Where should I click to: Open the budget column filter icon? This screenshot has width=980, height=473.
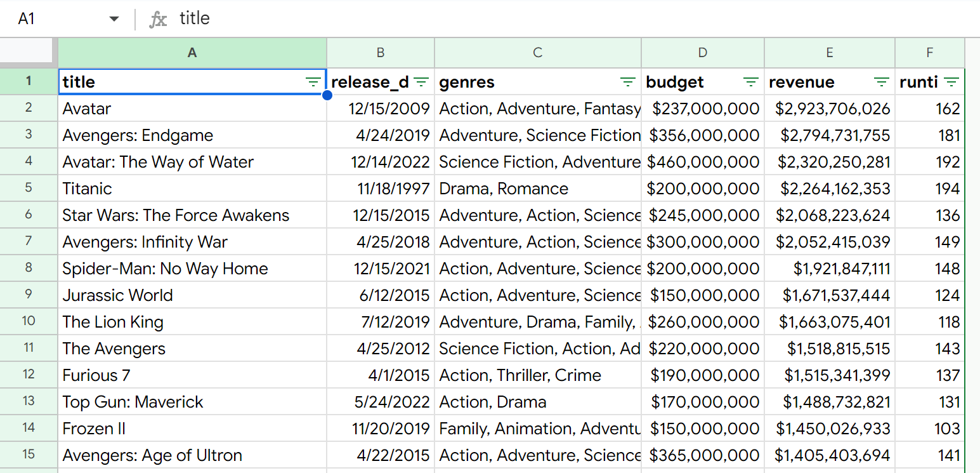pos(751,82)
